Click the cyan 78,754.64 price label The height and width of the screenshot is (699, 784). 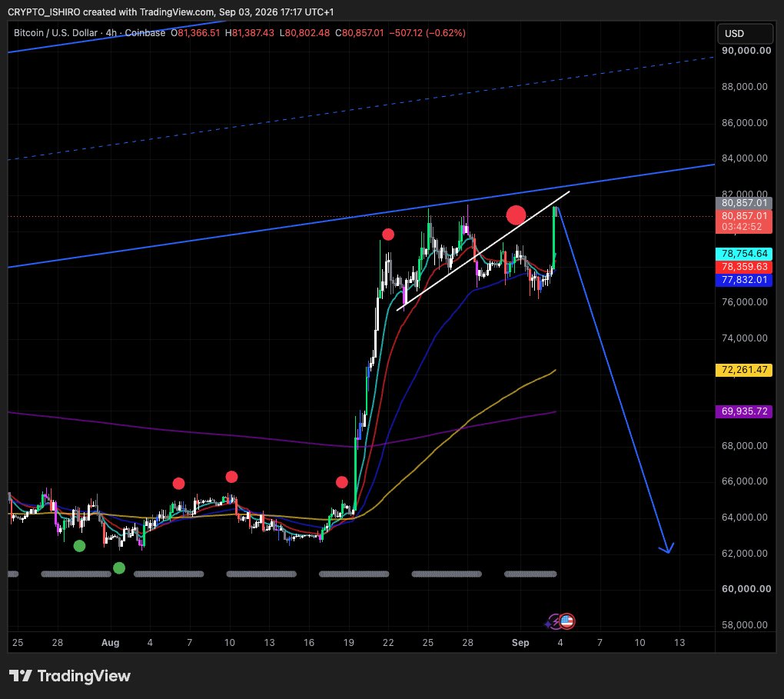(x=744, y=254)
